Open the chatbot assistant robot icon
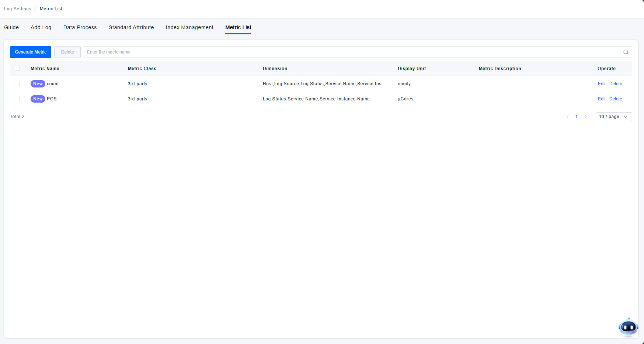 click(x=628, y=327)
